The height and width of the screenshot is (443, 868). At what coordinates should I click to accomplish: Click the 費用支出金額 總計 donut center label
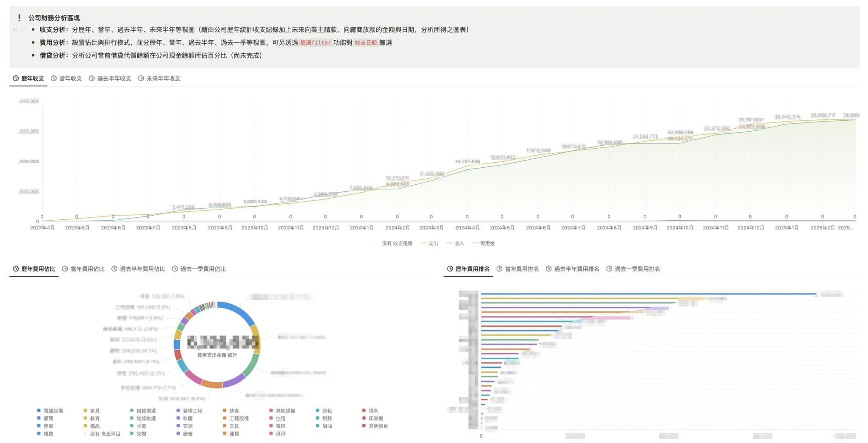click(217, 355)
